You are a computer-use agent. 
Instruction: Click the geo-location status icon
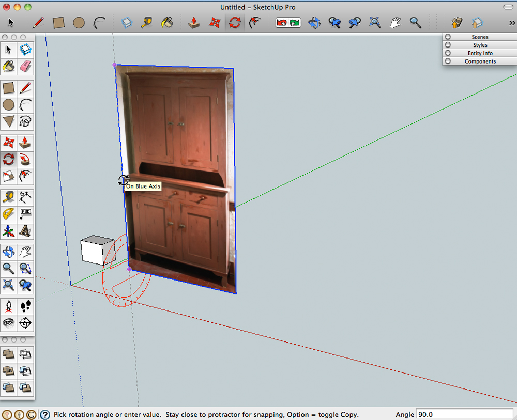point(7,414)
